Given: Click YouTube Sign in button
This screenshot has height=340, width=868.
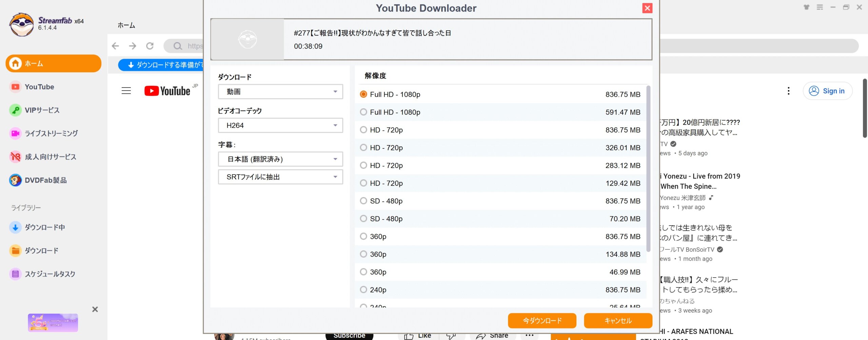Looking at the screenshot, I should point(827,91).
